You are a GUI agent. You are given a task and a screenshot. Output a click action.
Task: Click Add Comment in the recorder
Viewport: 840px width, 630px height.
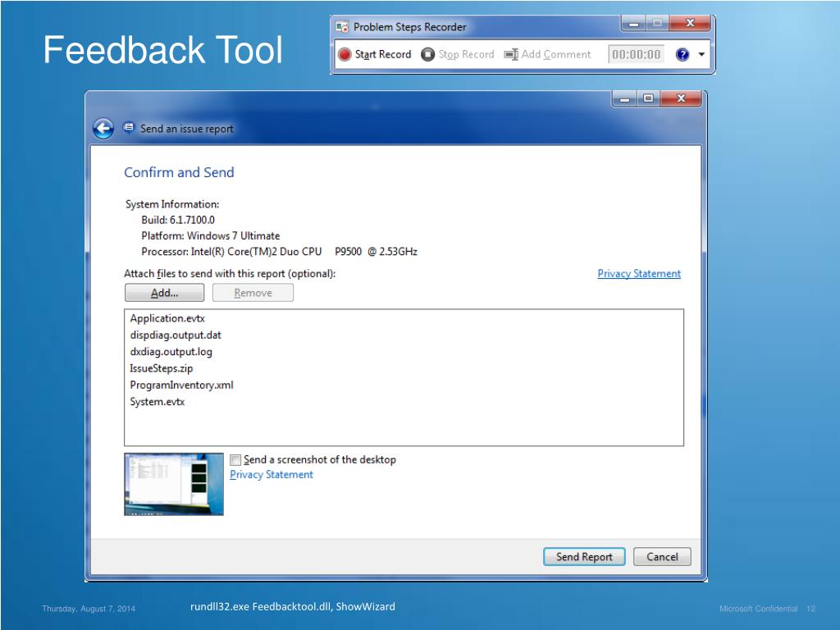pos(547,55)
